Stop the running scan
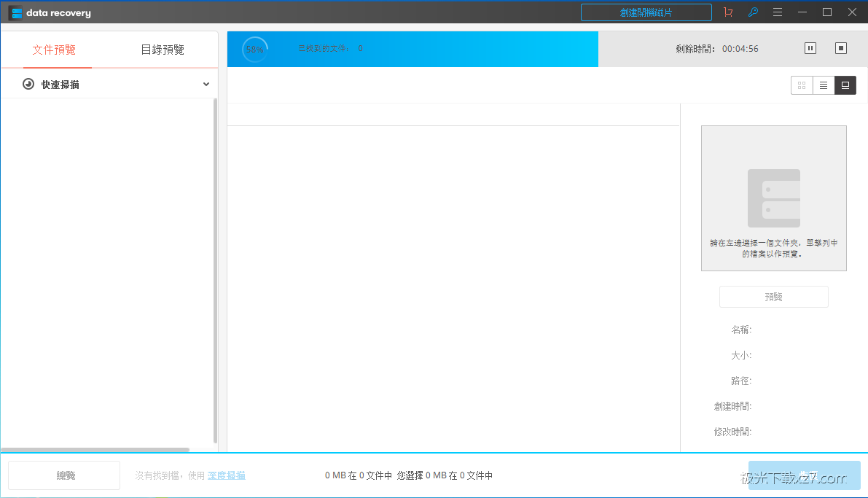Viewport: 868px width, 498px height. pyautogui.click(x=841, y=48)
